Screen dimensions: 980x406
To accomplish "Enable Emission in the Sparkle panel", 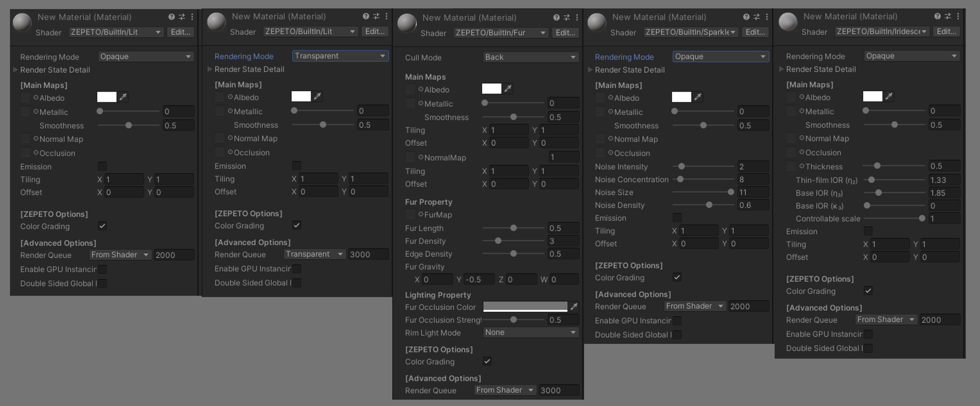I will (x=677, y=218).
